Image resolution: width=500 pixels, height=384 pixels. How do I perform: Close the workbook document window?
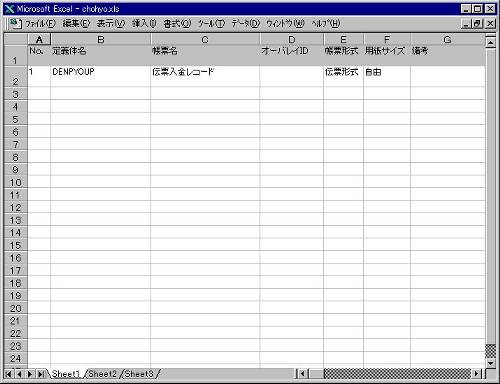490,24
